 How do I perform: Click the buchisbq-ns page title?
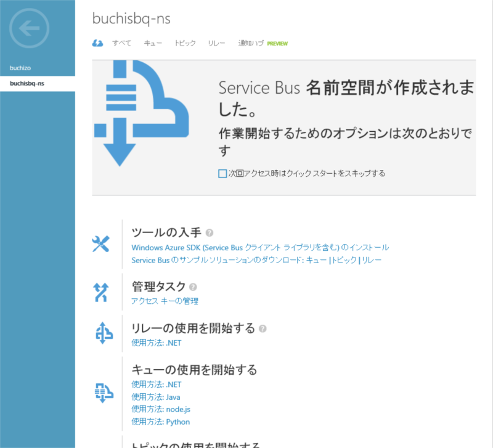(131, 19)
